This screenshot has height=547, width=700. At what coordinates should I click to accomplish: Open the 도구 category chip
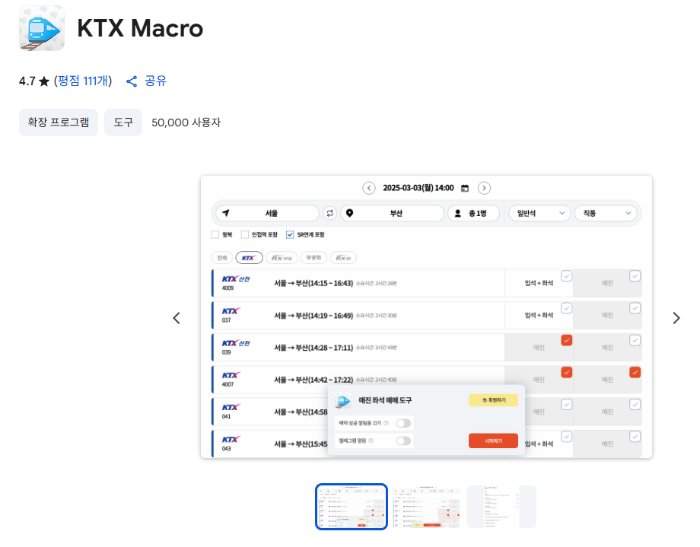123,122
